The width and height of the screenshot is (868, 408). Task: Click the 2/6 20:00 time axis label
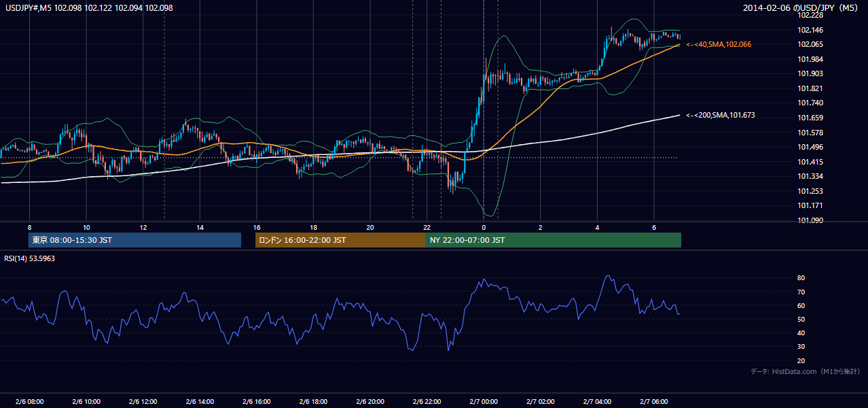click(370, 401)
